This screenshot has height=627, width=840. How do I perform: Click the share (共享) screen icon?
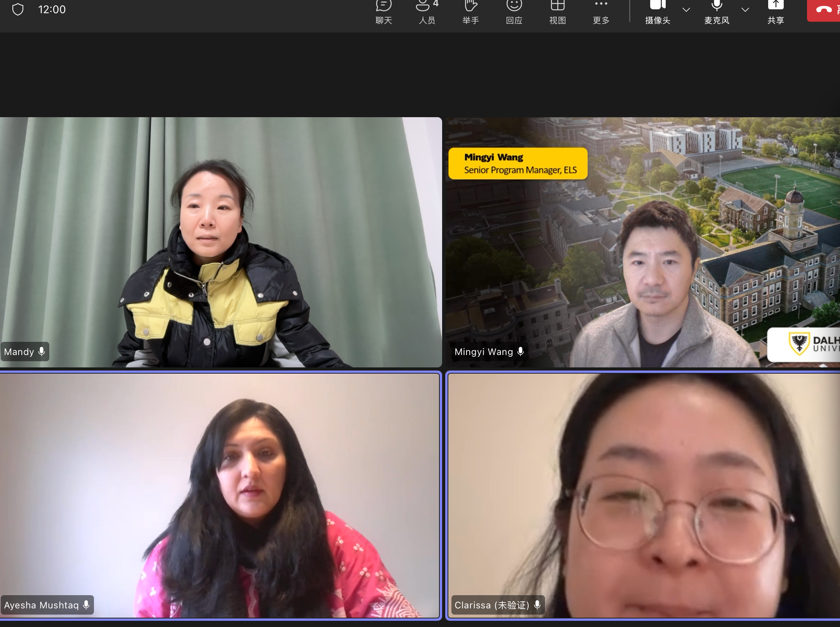click(x=775, y=11)
